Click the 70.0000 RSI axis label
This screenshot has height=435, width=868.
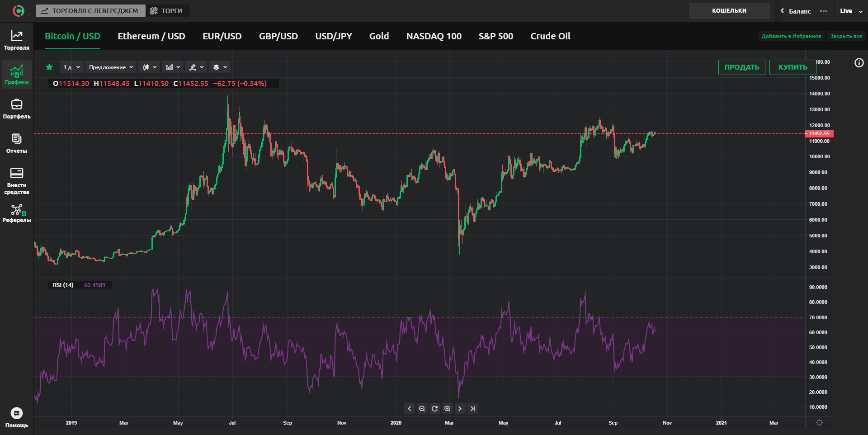[818, 317]
